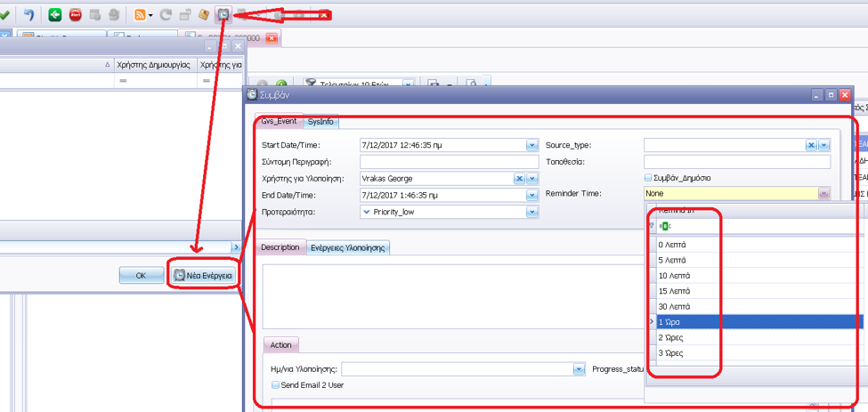Open the Priority_low dropdown arrow
868x412 pixels.
532,212
